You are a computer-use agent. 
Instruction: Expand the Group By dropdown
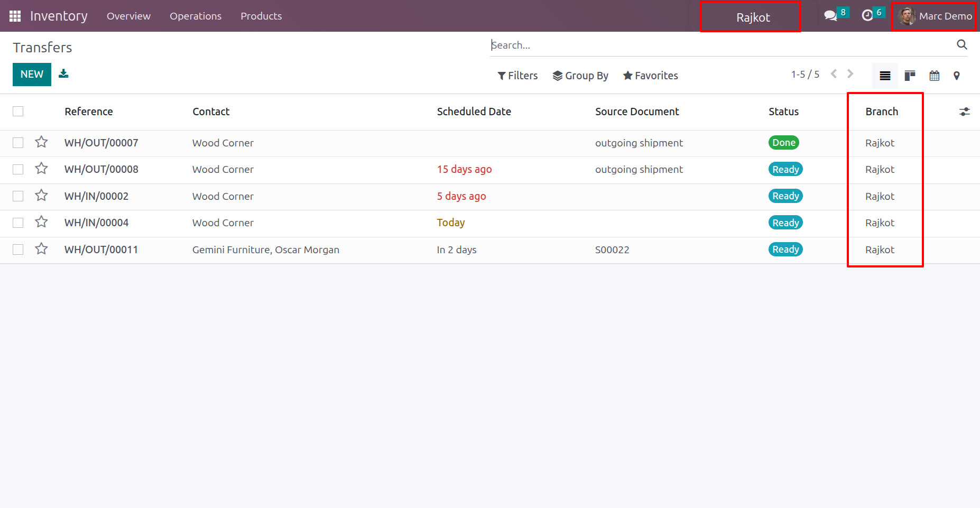pyautogui.click(x=580, y=76)
